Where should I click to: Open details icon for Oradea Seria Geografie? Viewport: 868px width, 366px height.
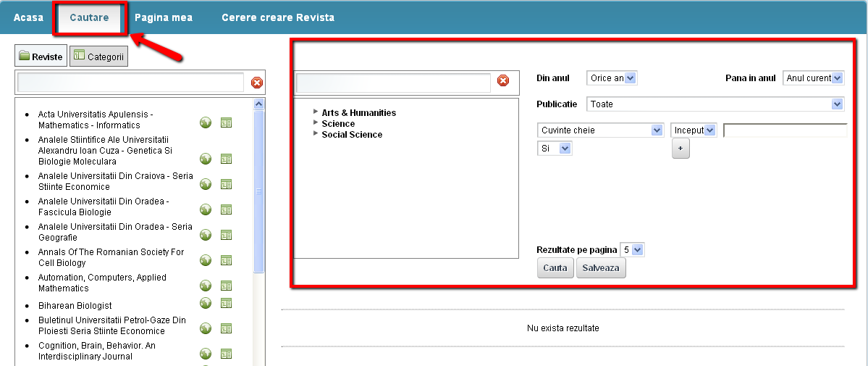tap(226, 235)
